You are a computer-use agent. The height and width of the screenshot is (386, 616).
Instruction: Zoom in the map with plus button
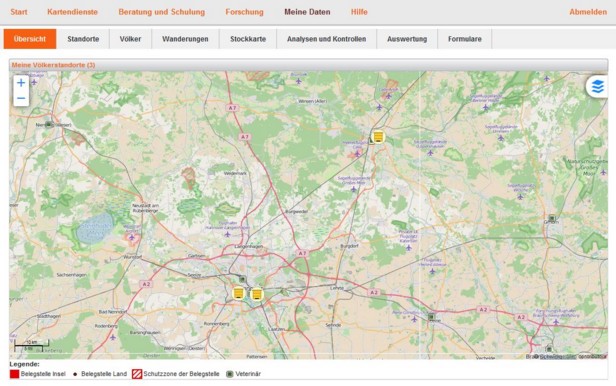[21, 83]
